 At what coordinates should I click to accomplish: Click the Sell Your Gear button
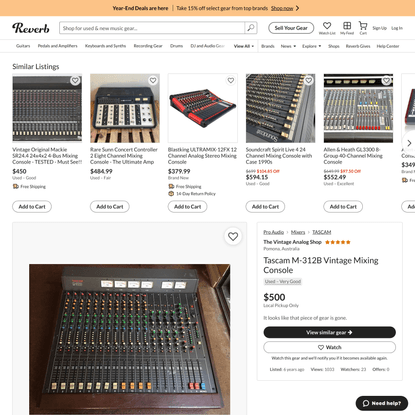click(291, 28)
